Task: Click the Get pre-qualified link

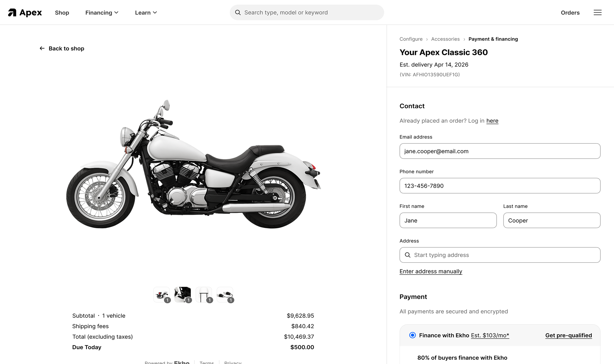Action: (569, 335)
